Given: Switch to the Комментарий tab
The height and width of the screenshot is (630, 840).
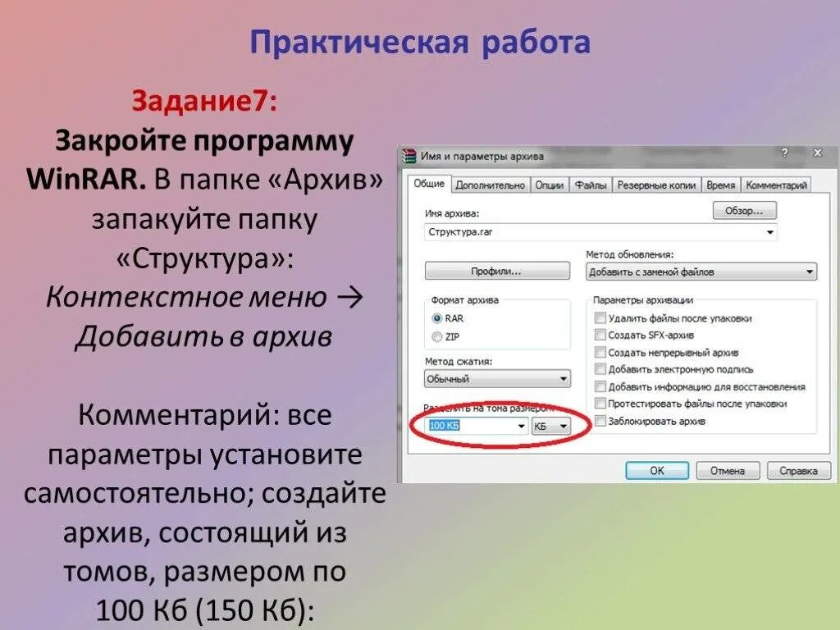Looking at the screenshot, I should point(776,185).
